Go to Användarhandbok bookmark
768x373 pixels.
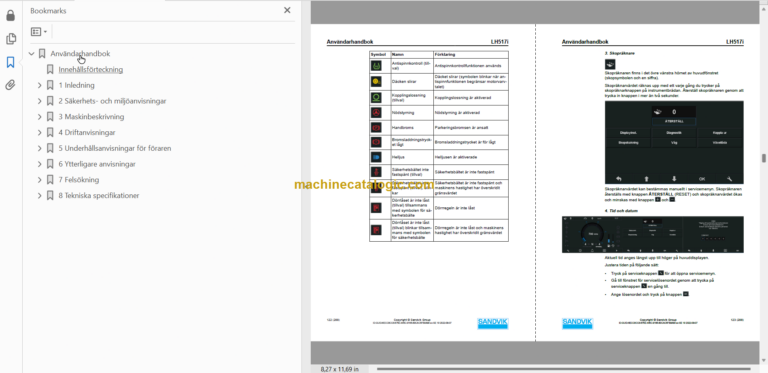pos(80,54)
